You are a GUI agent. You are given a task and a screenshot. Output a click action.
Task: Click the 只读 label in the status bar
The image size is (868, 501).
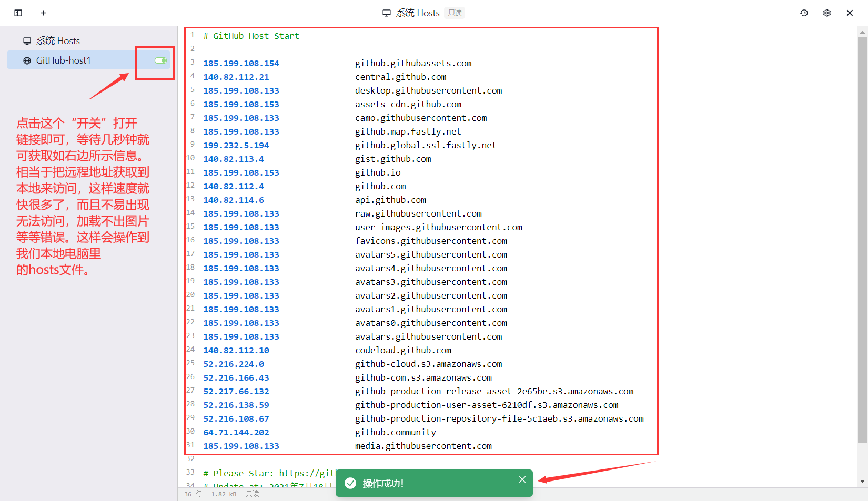253,494
